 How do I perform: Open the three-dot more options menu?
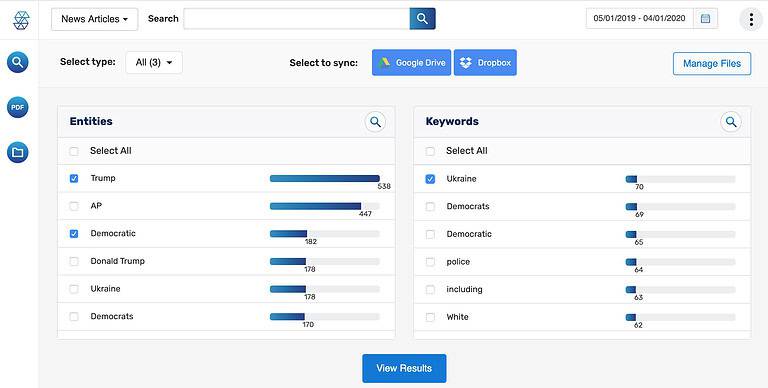tap(751, 20)
